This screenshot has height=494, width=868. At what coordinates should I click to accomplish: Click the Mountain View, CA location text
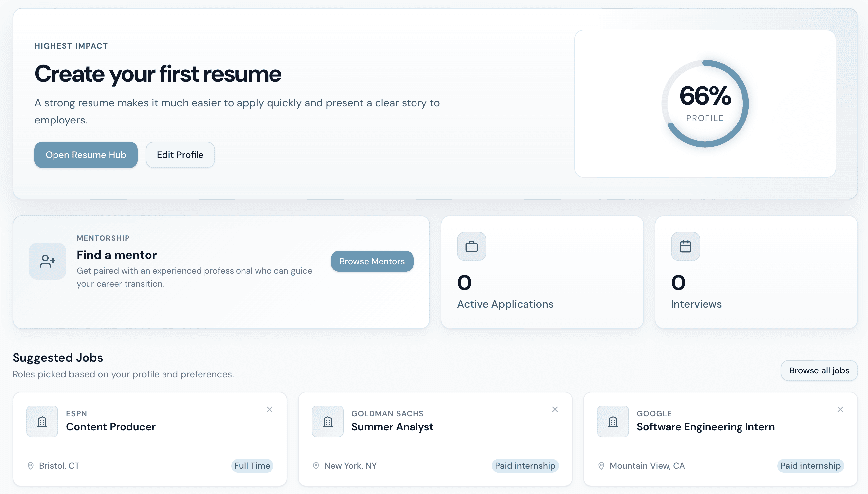[x=647, y=466]
